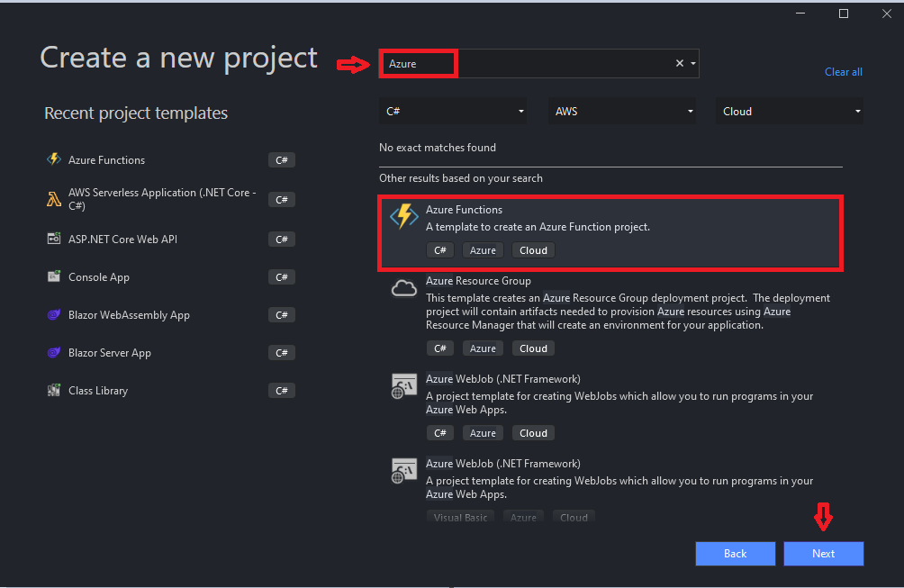Viewport: 904px width, 588px height.
Task: Click the Azure Resource Group cloud icon
Action: [x=402, y=288]
